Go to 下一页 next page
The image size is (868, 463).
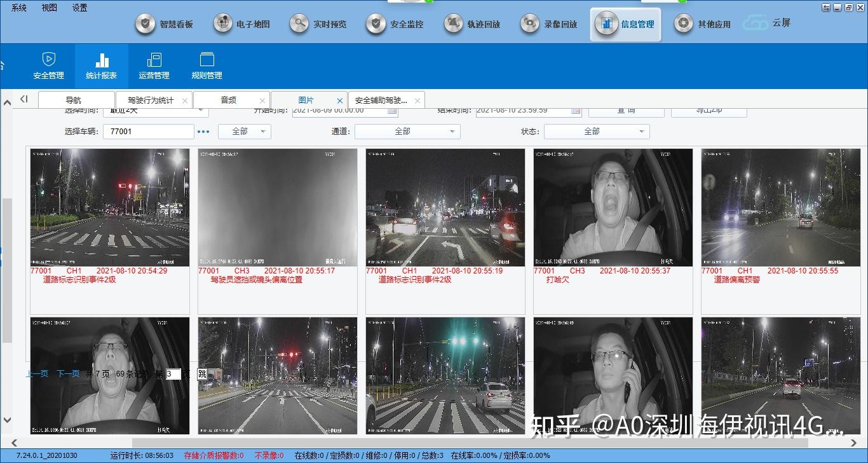(x=68, y=374)
